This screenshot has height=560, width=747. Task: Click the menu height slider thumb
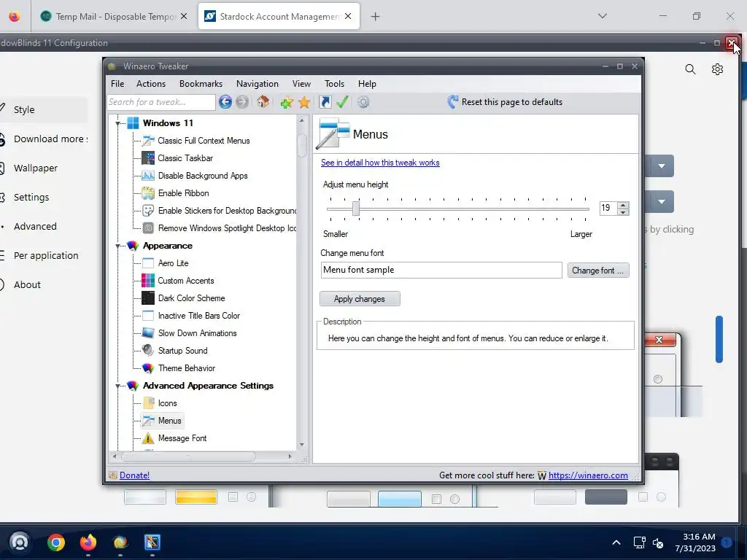point(355,208)
